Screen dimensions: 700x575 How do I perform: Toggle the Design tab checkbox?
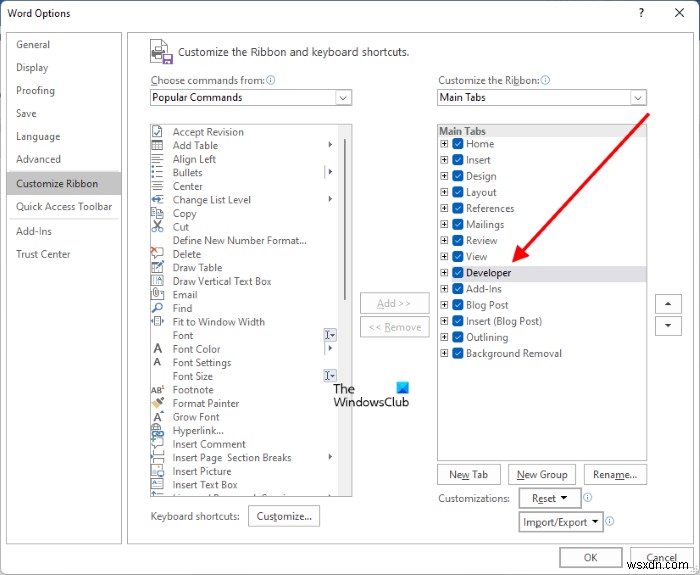[x=458, y=176]
